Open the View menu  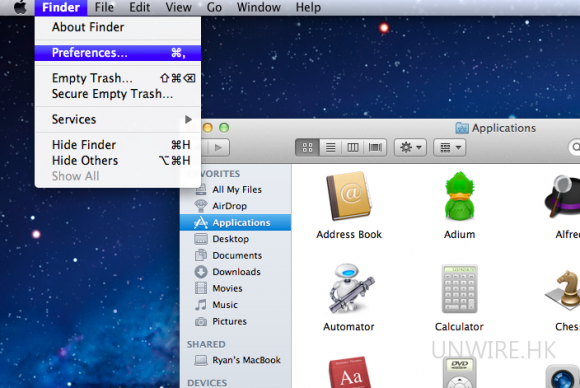[x=178, y=7]
